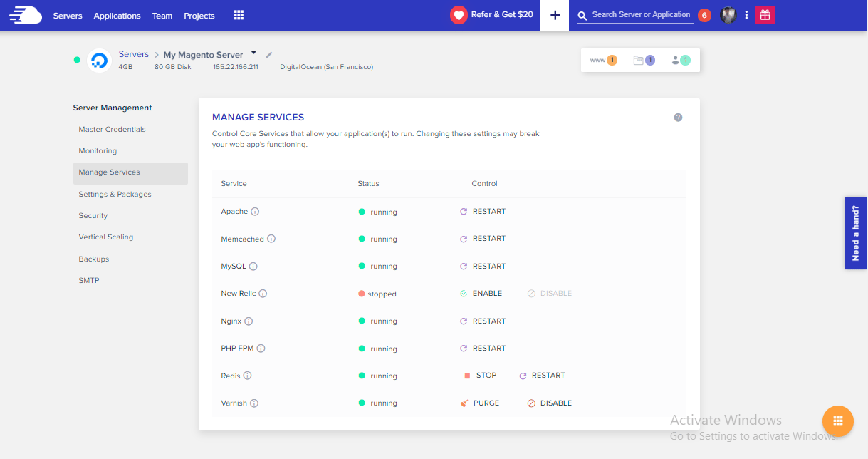Click the Cloudways logo in the navbar

point(27,14)
